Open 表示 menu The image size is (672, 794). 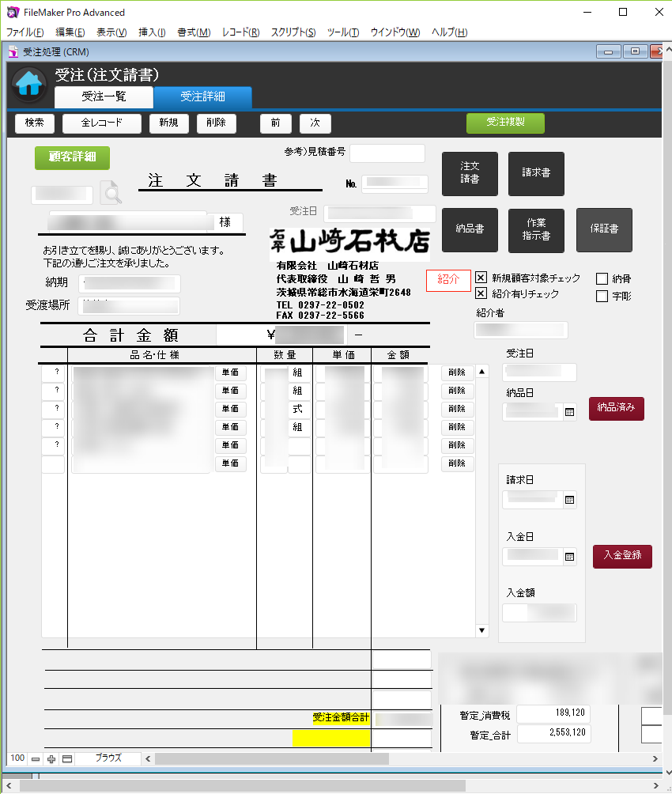(111, 32)
